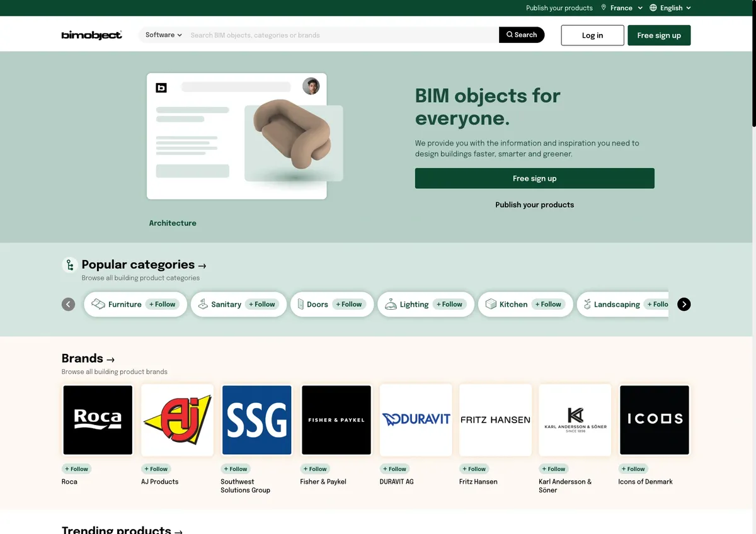Click the Fritz Hansen brand name
This screenshot has width=756, height=534.
(478, 482)
